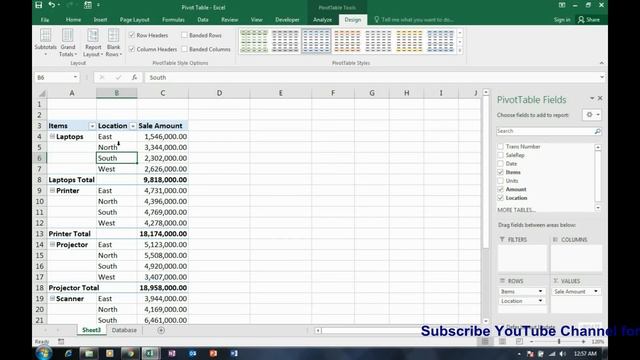Toggle the Row Headers checkbox
The width and height of the screenshot is (640, 360).
(132, 36)
